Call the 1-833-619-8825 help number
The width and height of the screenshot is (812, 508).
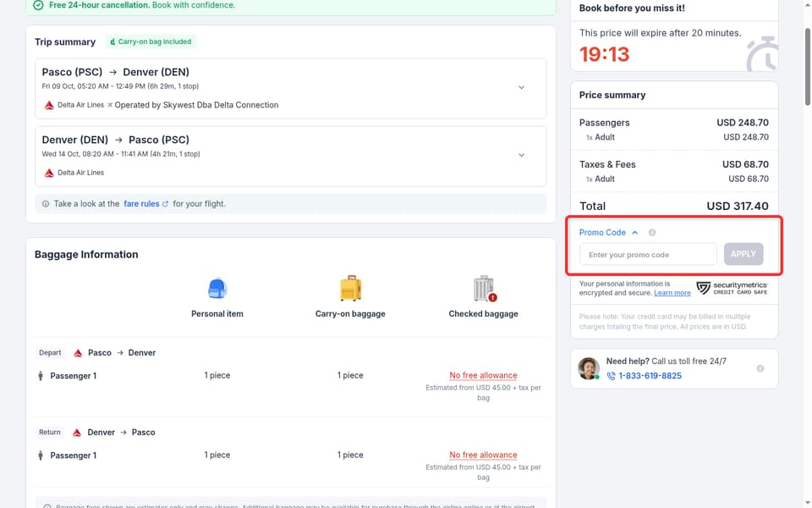coord(650,376)
